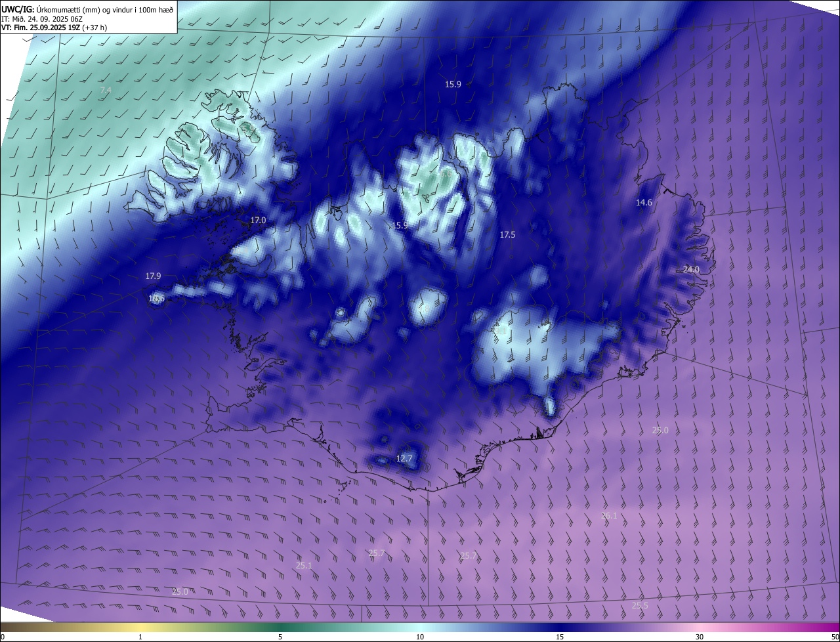Click the 15.9 value north of Iceland's coast

(x=453, y=85)
